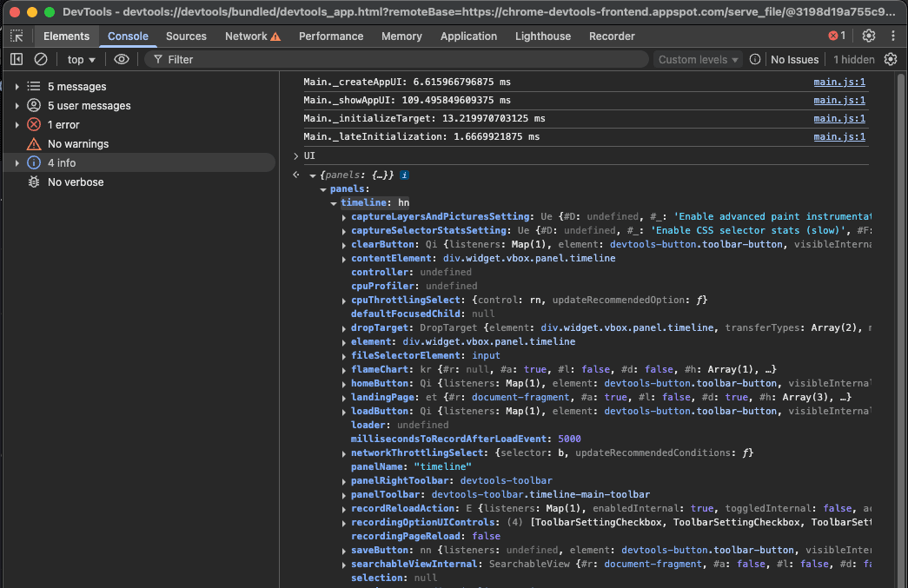This screenshot has height=588, width=908.
Task: Expand the flameChart property
Action: [x=344, y=370]
